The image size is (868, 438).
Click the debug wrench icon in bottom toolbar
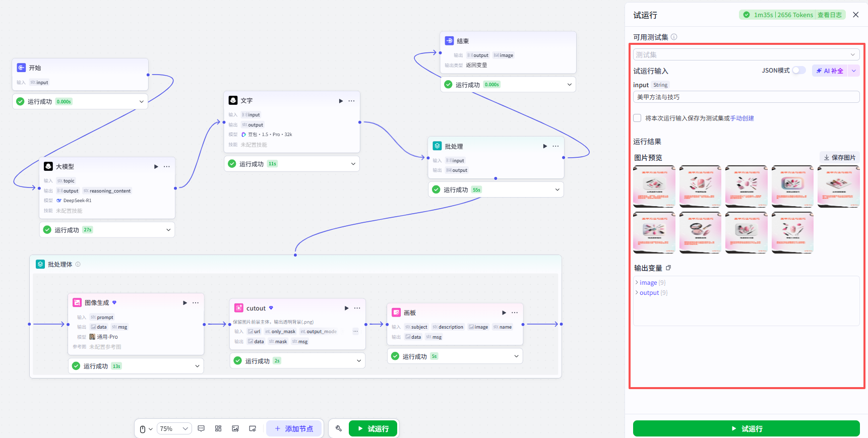338,428
